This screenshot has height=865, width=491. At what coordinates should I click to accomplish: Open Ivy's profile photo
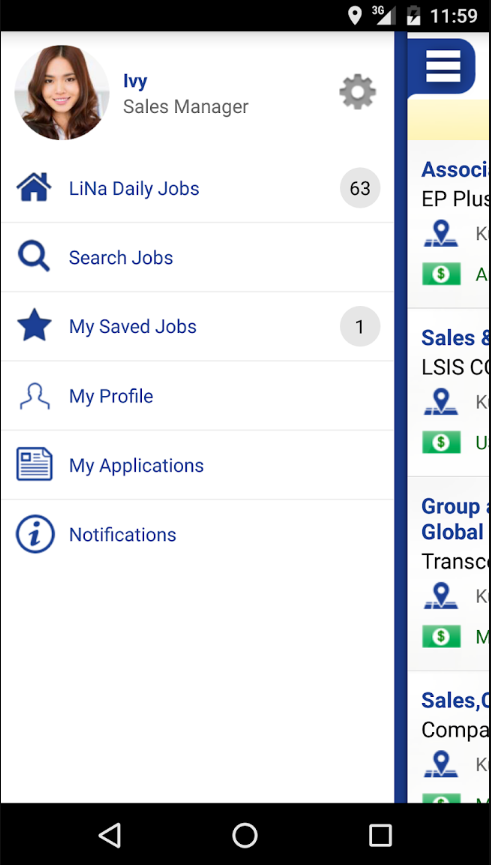[62, 92]
